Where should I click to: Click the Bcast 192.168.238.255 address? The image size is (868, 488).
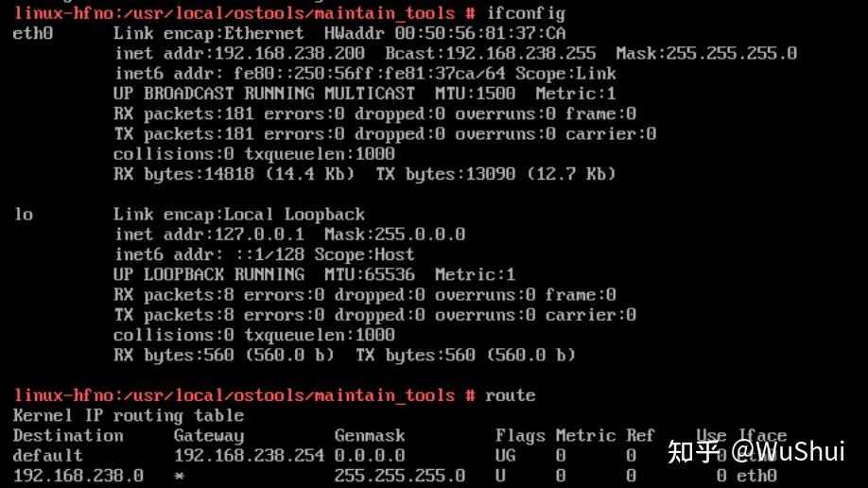tap(491, 54)
